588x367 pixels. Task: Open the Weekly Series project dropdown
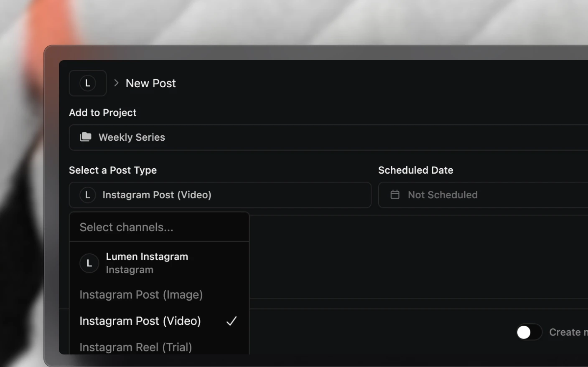coord(328,137)
